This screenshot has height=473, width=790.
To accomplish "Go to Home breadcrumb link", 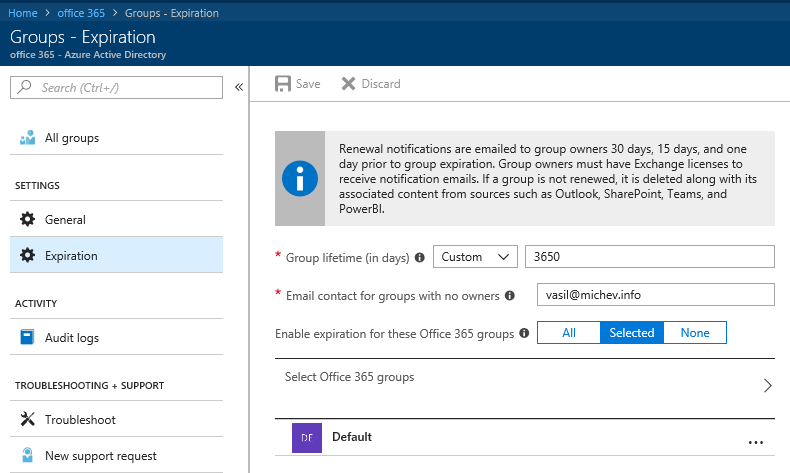I will coord(23,13).
